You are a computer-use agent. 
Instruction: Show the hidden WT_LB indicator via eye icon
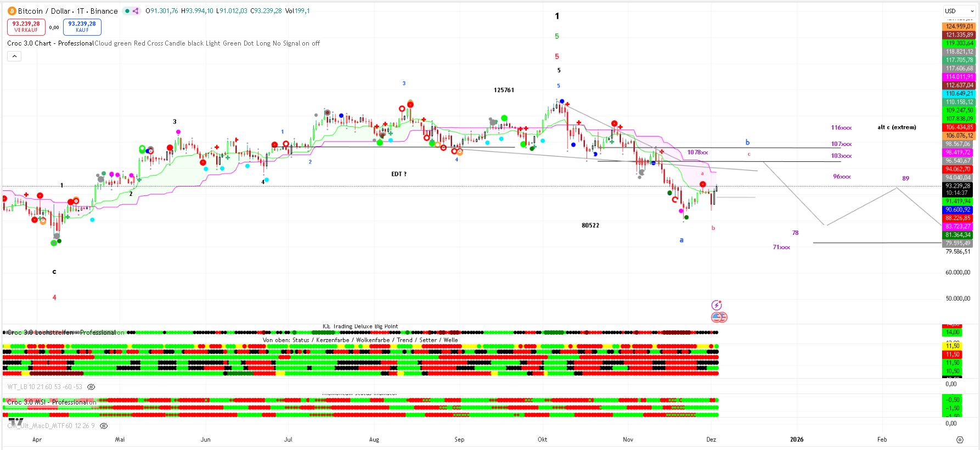pos(92,387)
